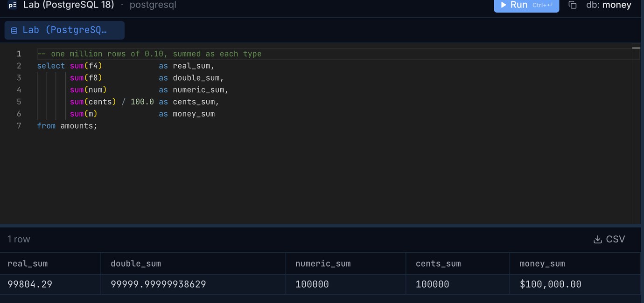Open the db: money database selector
Image resolution: width=644 pixels, height=303 pixels.
point(609,5)
